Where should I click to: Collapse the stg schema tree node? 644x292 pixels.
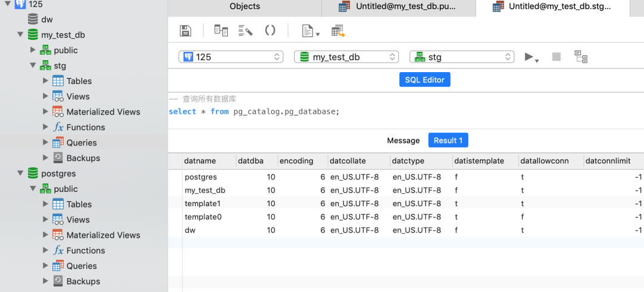(33, 66)
